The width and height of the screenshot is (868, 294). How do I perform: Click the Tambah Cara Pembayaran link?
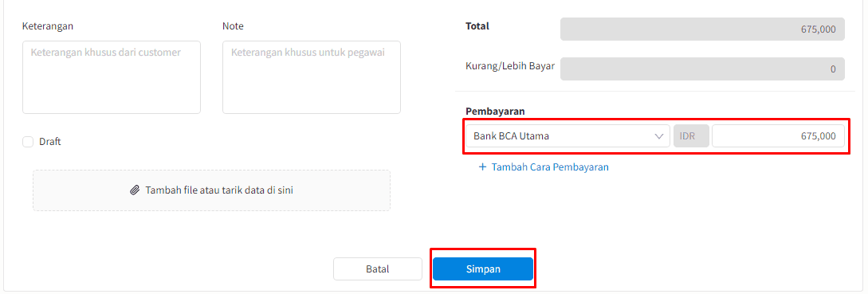(550, 167)
